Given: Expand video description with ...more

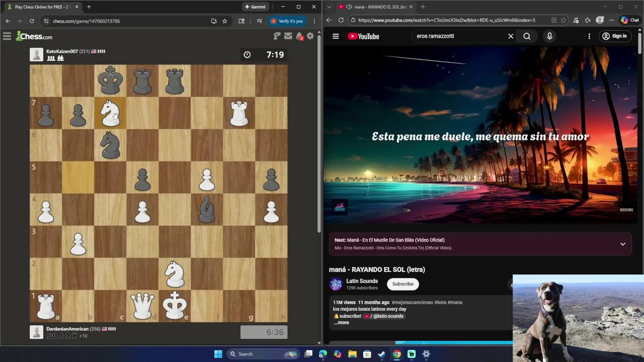Looking at the screenshot, I should (x=341, y=323).
